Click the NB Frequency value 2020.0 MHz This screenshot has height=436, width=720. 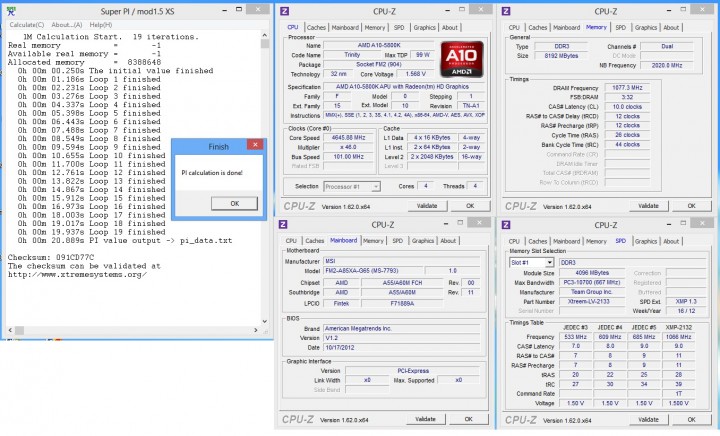click(x=667, y=66)
